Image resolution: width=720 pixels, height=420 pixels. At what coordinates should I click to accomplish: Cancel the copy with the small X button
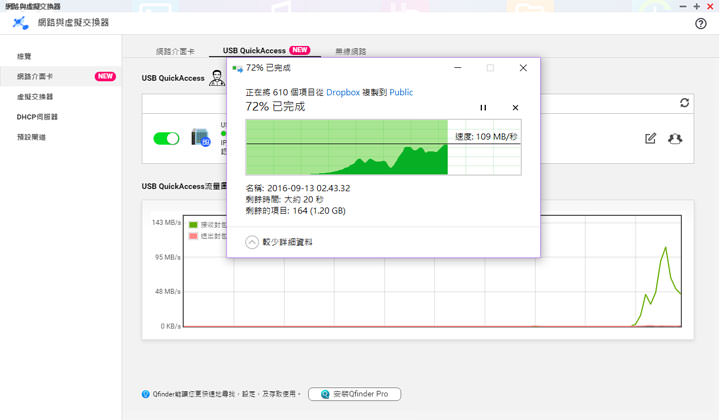click(x=515, y=108)
